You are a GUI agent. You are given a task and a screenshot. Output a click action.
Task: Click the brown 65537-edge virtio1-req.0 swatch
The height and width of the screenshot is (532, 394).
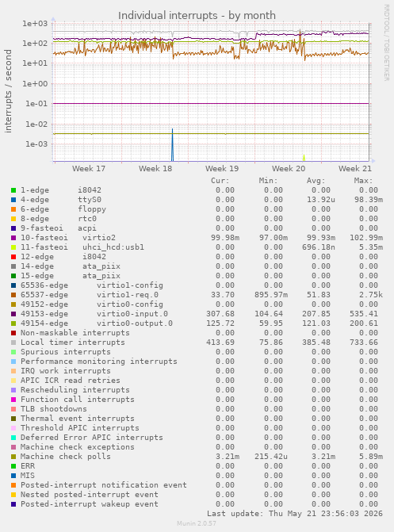point(13,295)
